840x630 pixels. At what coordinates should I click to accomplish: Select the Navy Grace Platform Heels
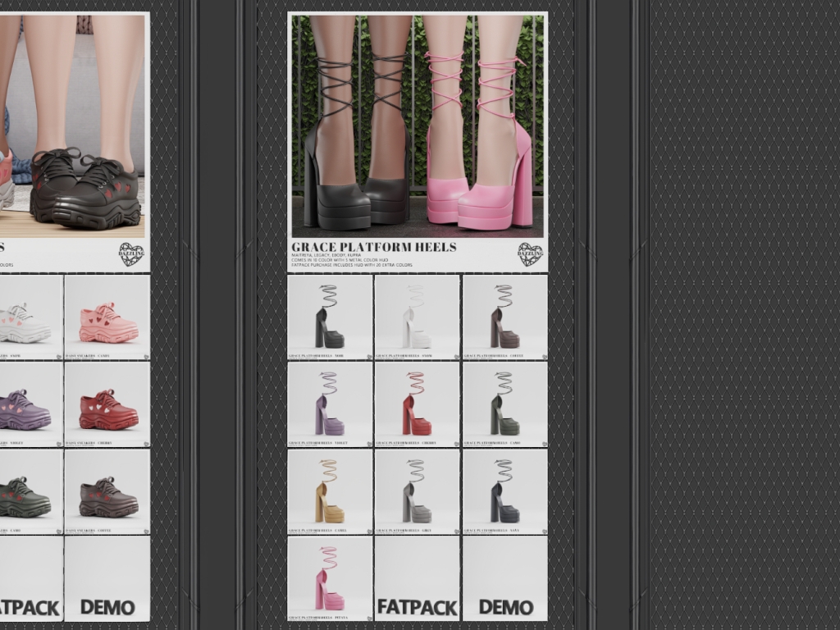coord(504,491)
